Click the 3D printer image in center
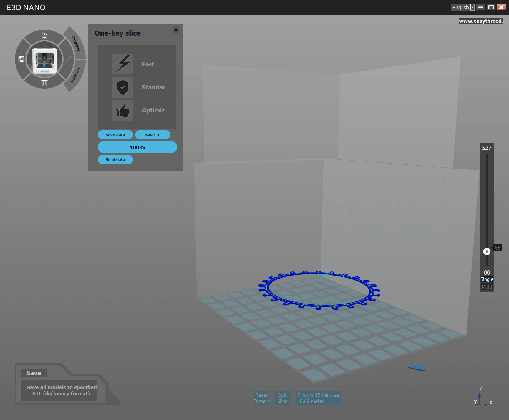 tap(44, 60)
